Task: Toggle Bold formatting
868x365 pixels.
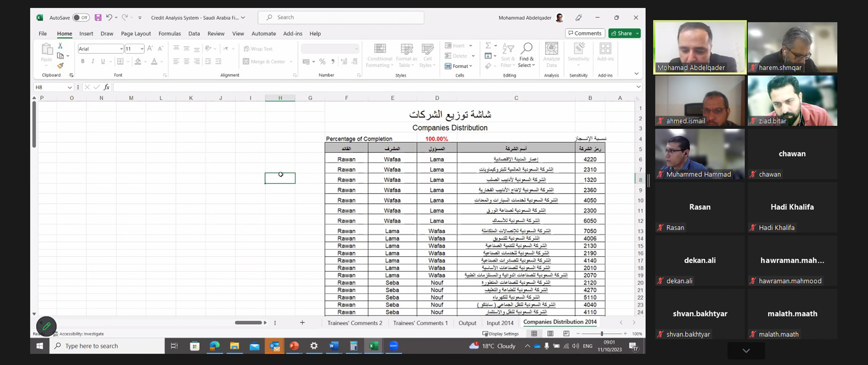Action: 83,61
